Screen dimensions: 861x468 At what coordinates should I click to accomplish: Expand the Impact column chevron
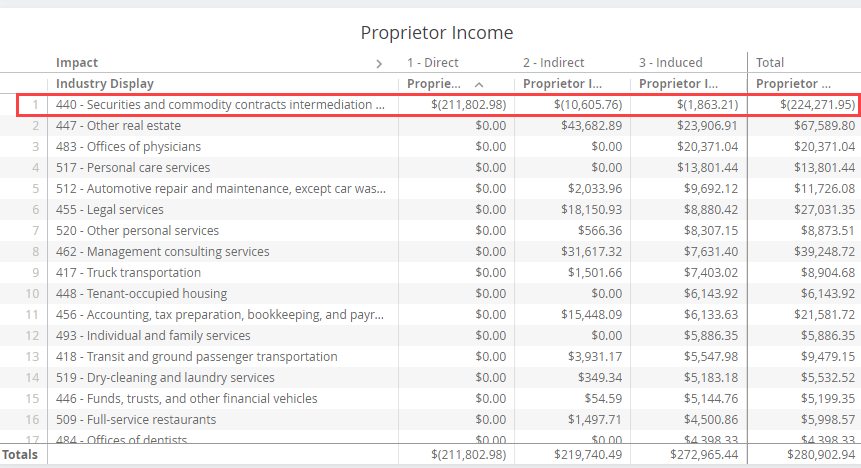click(x=379, y=63)
